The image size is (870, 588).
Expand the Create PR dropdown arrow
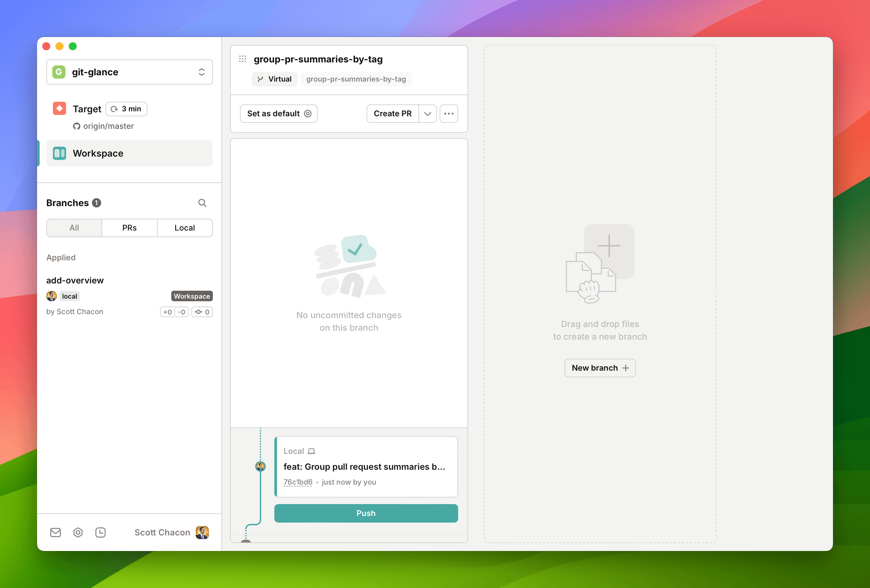pos(427,114)
